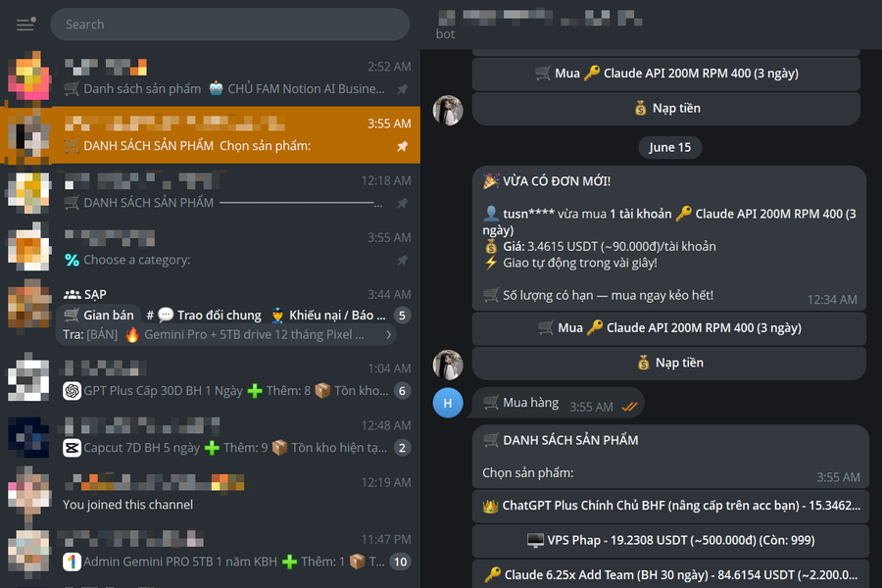Image resolution: width=882 pixels, height=588 pixels.
Task: Click the avatar of the Capcut chat
Action: coord(28,437)
